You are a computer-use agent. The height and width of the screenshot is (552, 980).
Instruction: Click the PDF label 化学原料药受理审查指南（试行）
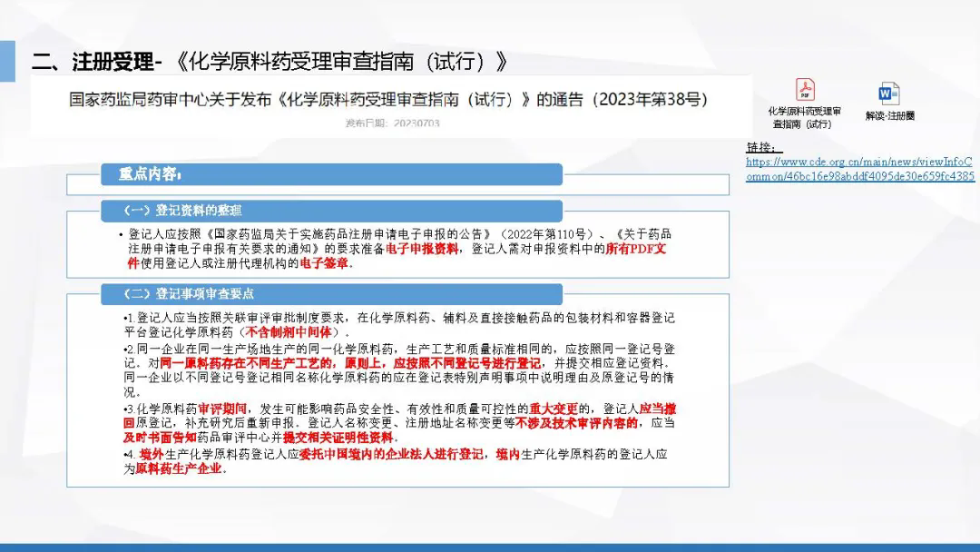click(x=804, y=117)
